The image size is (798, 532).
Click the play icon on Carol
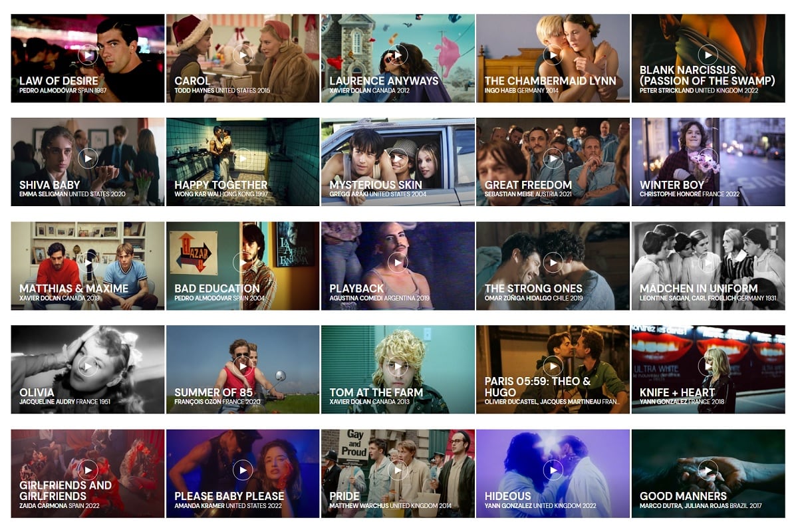coord(243,55)
